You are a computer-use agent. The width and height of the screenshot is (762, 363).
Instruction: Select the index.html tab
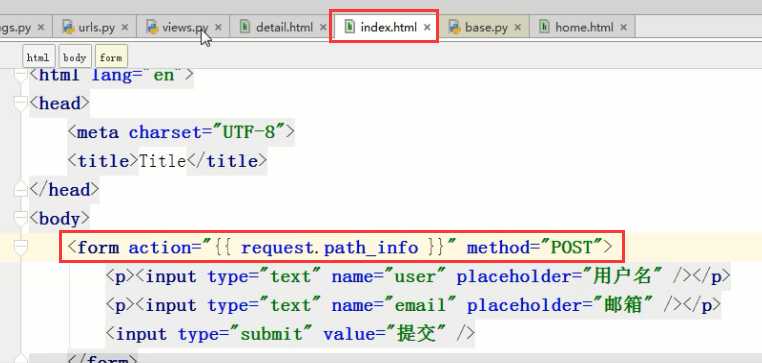(x=388, y=27)
